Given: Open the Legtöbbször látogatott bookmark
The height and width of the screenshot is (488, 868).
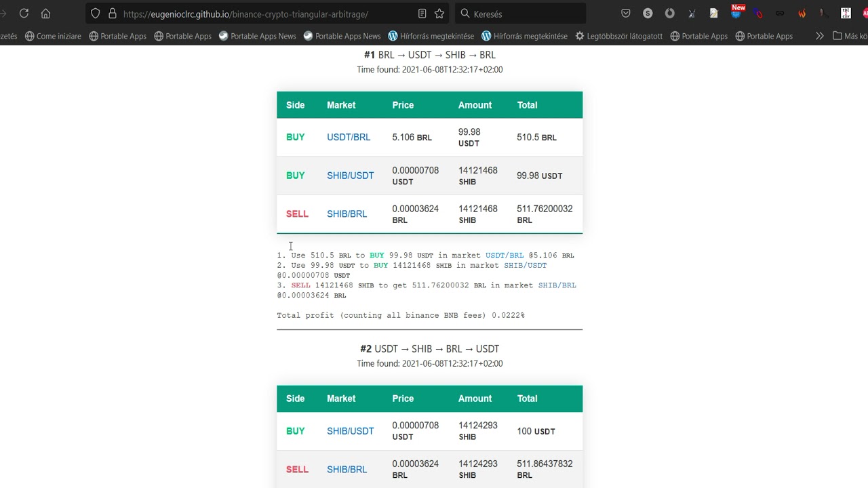Looking at the screenshot, I should tap(618, 36).
